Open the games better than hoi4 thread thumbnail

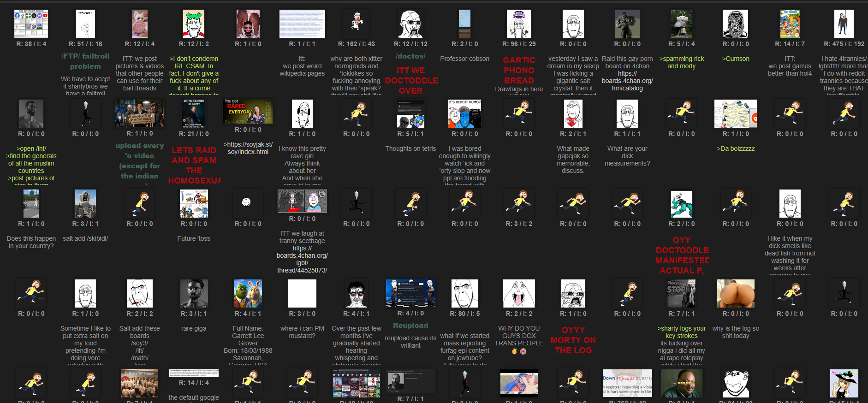pos(790,24)
